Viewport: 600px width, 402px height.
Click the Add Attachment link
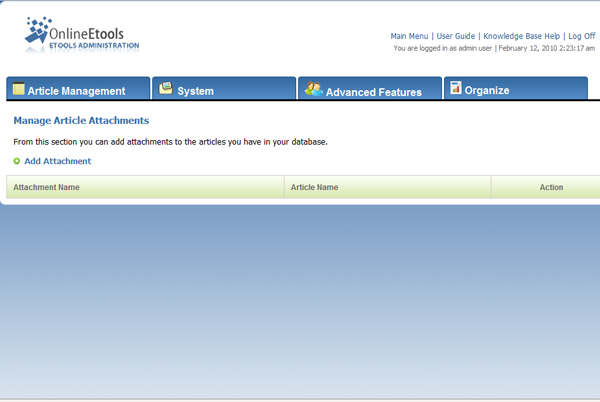(57, 161)
